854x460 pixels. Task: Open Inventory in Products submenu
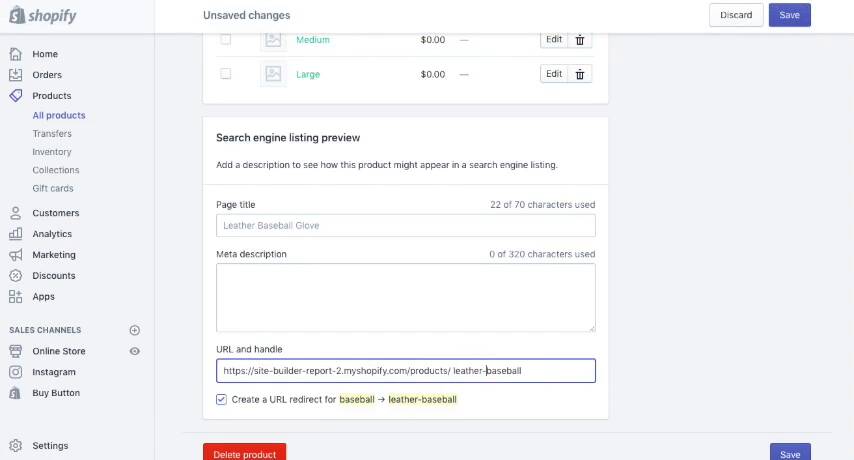click(52, 152)
